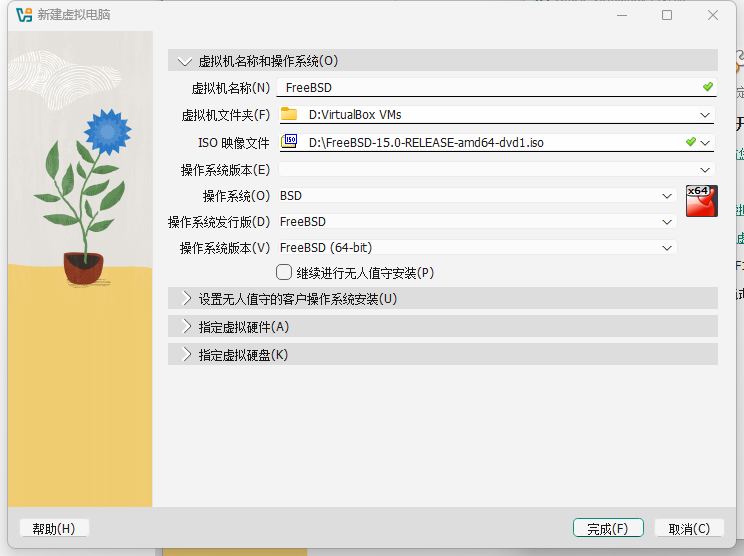Click the 完成(F) button
The height and width of the screenshot is (556, 744).
click(608, 528)
